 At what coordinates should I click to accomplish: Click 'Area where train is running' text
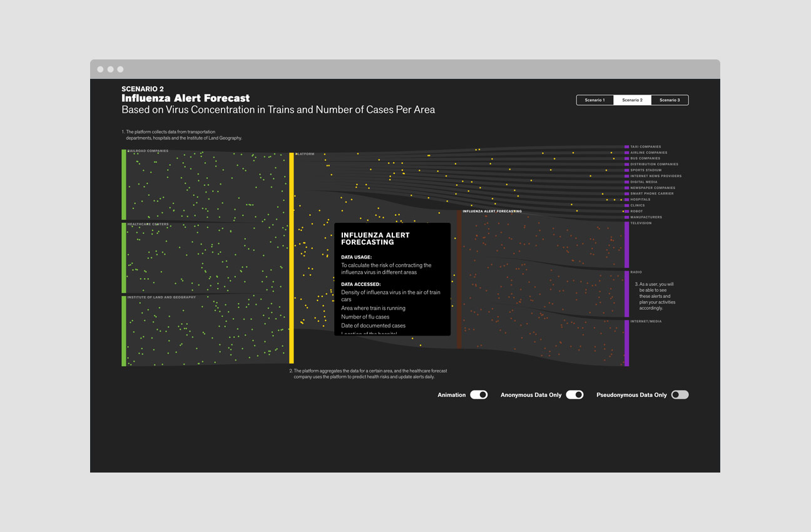(x=373, y=308)
